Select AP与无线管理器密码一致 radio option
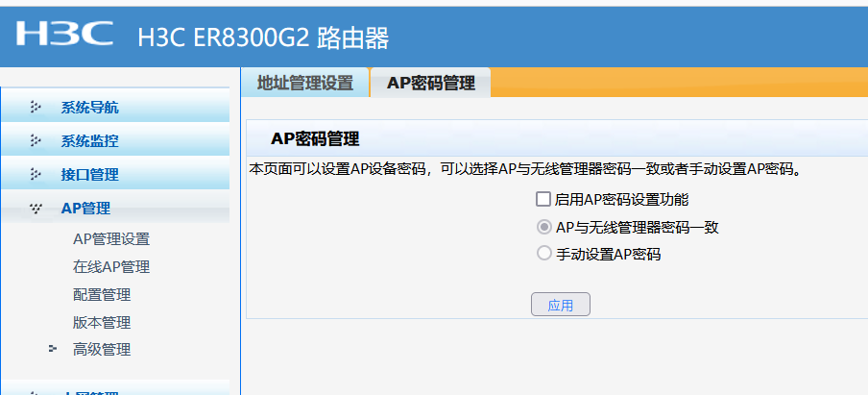Image resolution: width=868 pixels, height=395 pixels. [544, 227]
